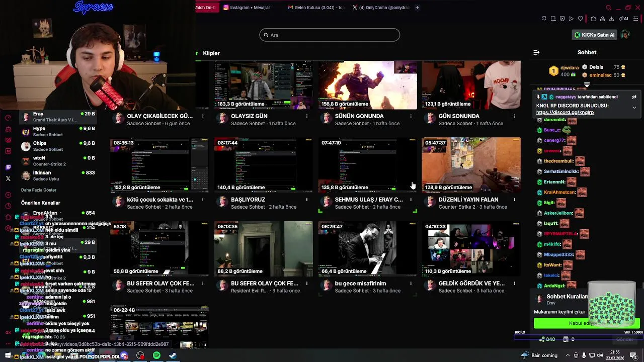Click the heart bookmarks icon

click(580, 19)
